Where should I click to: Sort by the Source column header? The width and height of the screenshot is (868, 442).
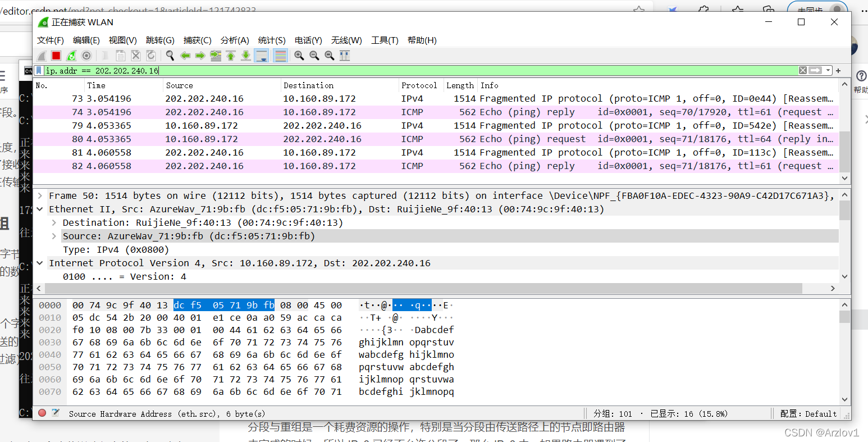(x=222, y=85)
